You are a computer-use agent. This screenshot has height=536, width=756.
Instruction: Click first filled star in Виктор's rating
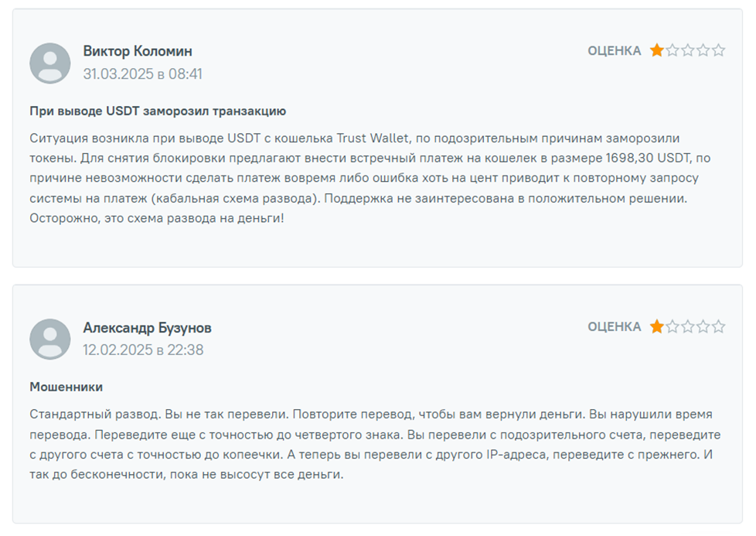click(x=657, y=50)
